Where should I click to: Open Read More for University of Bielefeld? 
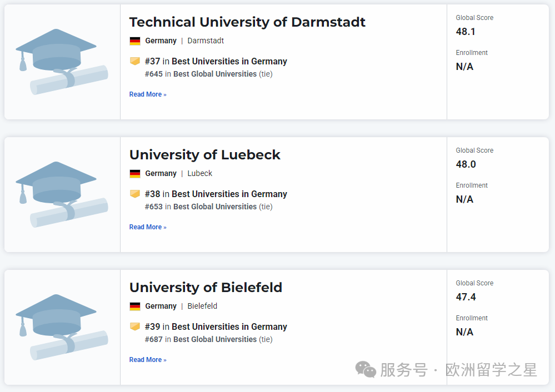tap(148, 360)
